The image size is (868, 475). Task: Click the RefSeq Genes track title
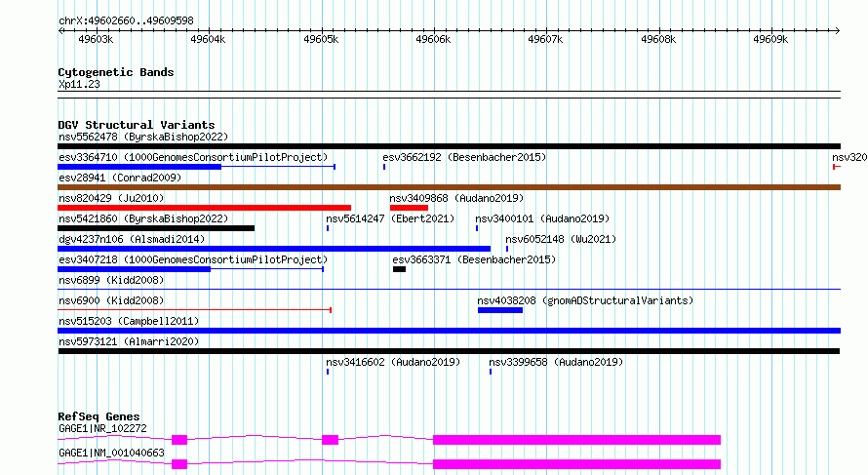(x=99, y=416)
